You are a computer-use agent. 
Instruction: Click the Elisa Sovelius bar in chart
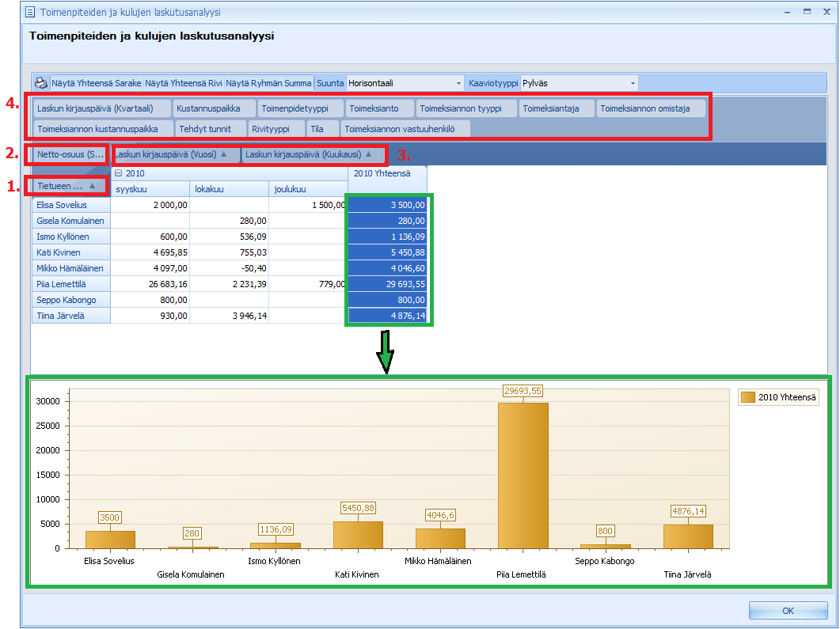click(110, 540)
